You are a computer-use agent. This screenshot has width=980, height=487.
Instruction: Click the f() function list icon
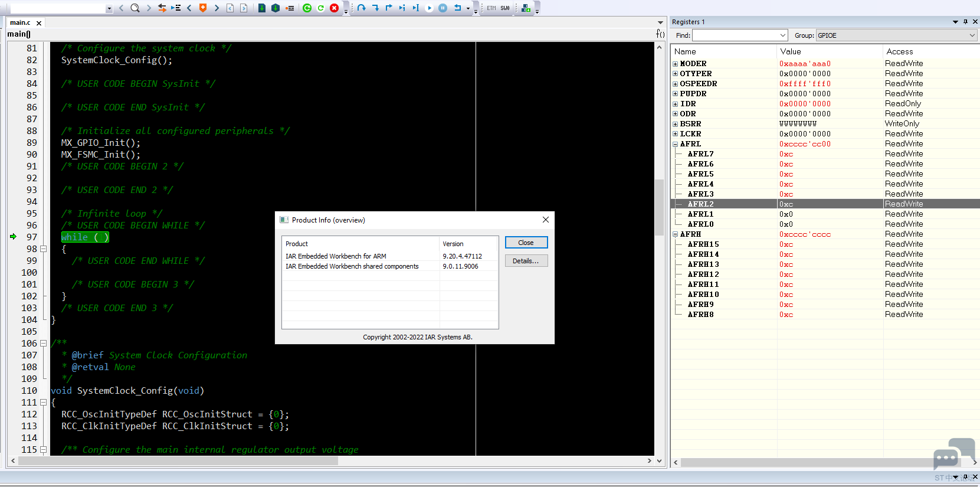click(660, 34)
